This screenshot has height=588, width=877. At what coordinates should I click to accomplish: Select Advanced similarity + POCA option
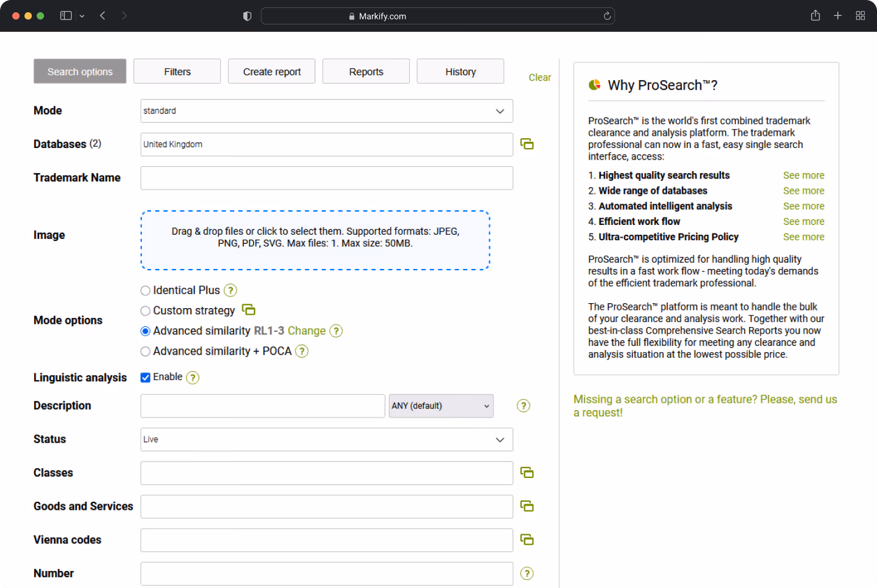tap(146, 351)
